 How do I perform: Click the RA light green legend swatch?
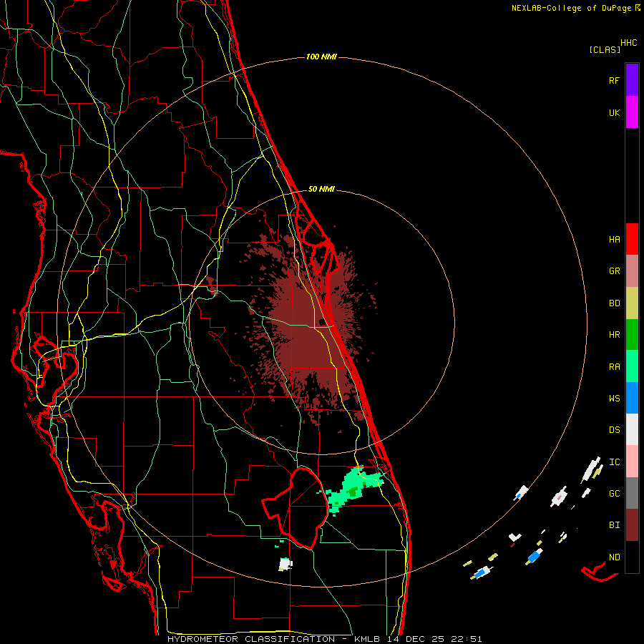(x=632, y=366)
